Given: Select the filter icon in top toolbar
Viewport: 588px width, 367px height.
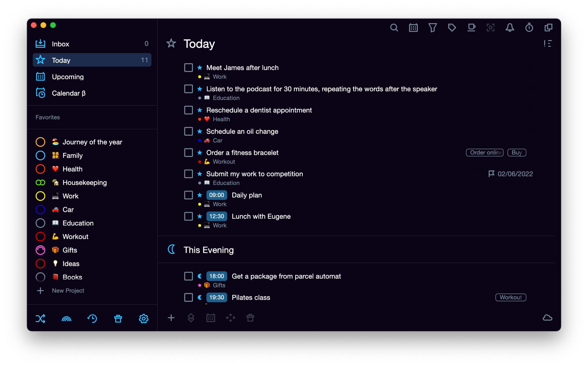Looking at the screenshot, I should coord(432,27).
